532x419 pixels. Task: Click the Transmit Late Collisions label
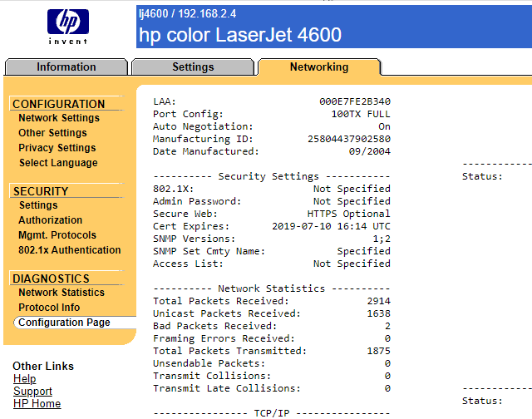click(227, 388)
